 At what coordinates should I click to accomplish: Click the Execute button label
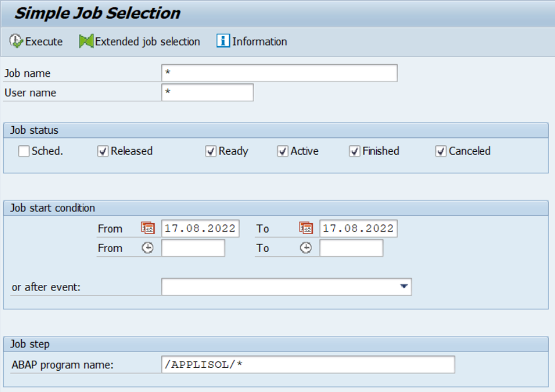[x=44, y=41]
